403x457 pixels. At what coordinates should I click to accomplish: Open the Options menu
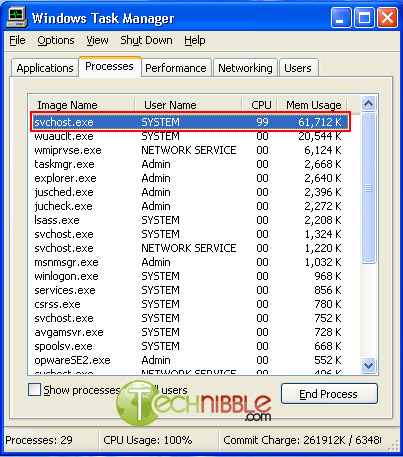(56, 40)
